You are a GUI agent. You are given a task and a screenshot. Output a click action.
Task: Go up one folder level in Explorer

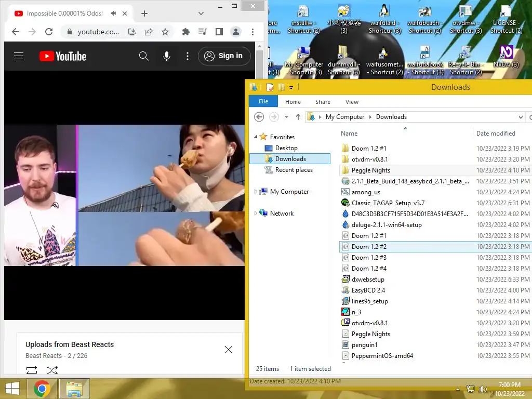pyautogui.click(x=298, y=117)
